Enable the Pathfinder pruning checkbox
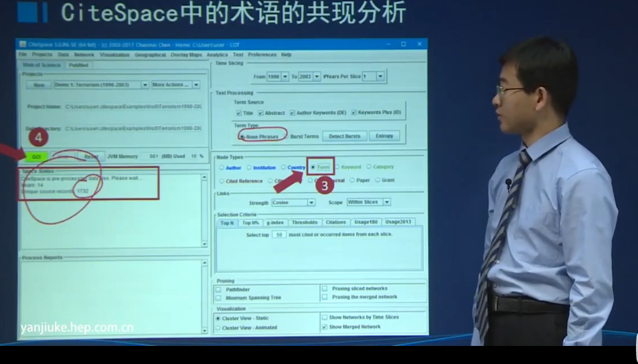This screenshot has height=364, width=638. point(218,290)
